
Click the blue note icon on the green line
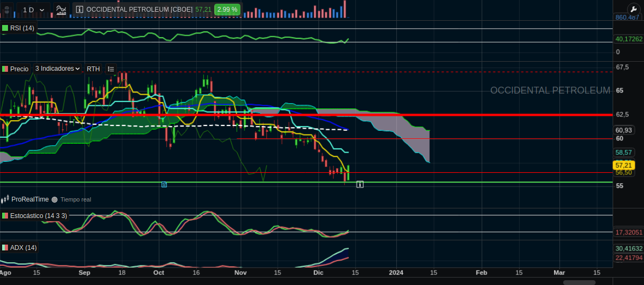[x=164, y=184]
